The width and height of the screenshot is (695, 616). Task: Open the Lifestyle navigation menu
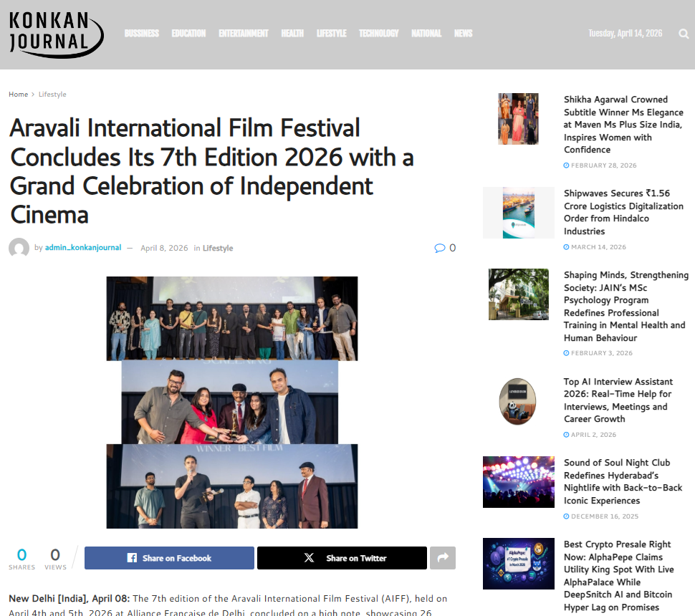pyautogui.click(x=331, y=34)
